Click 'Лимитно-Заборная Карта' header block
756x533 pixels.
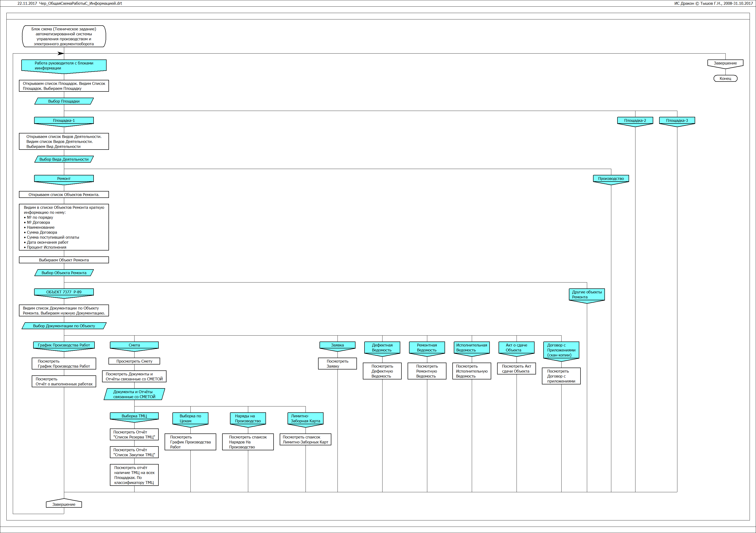pyautogui.click(x=305, y=418)
